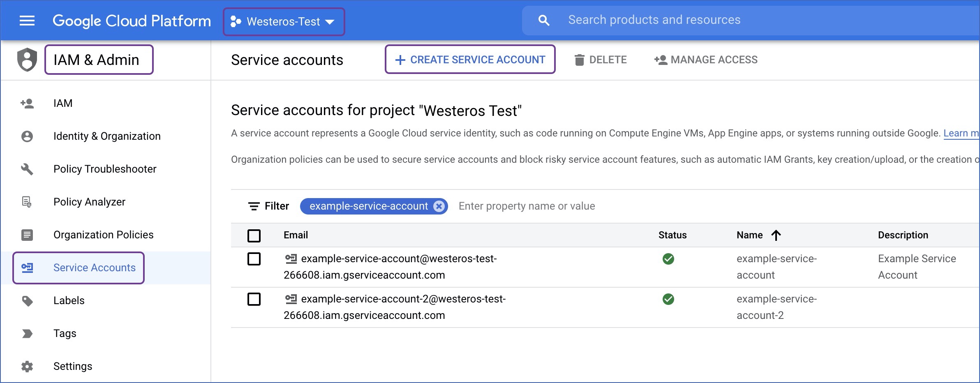Image resolution: width=980 pixels, height=383 pixels.
Task: Click the Example Service Account description cell
Action: 917,267
